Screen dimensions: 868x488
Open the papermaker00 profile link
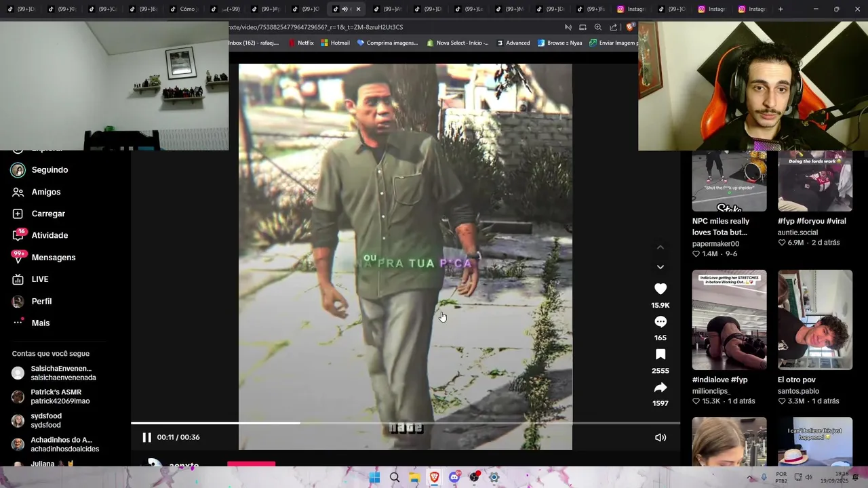tap(715, 244)
